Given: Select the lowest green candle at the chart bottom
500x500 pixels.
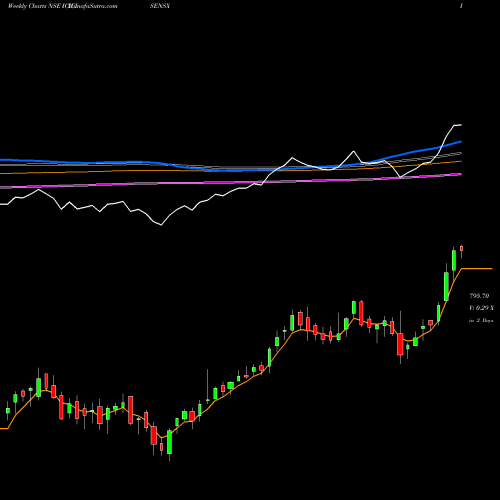Looking at the screenshot, I should [169, 442].
